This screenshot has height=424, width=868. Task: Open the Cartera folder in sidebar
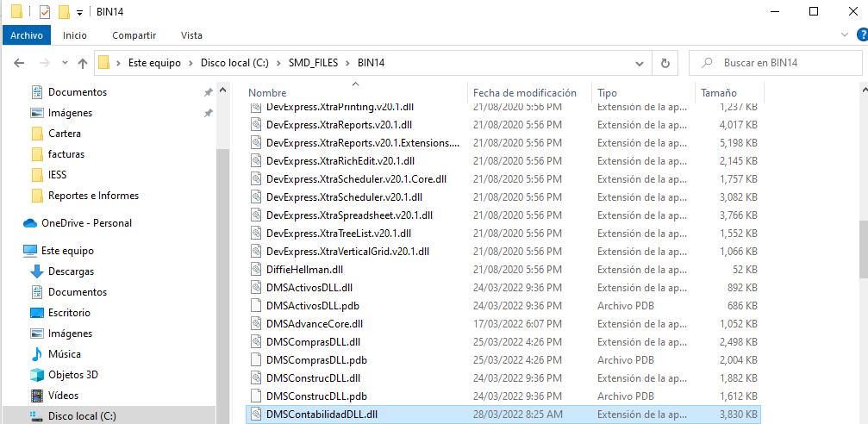(64, 134)
